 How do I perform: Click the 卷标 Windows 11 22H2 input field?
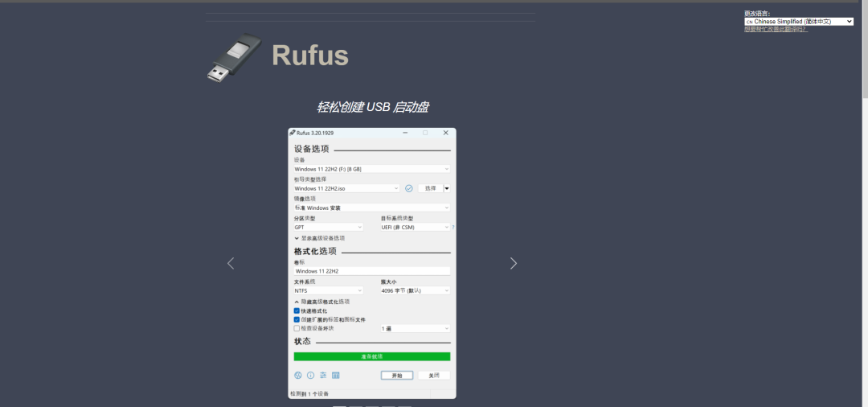pyautogui.click(x=372, y=271)
